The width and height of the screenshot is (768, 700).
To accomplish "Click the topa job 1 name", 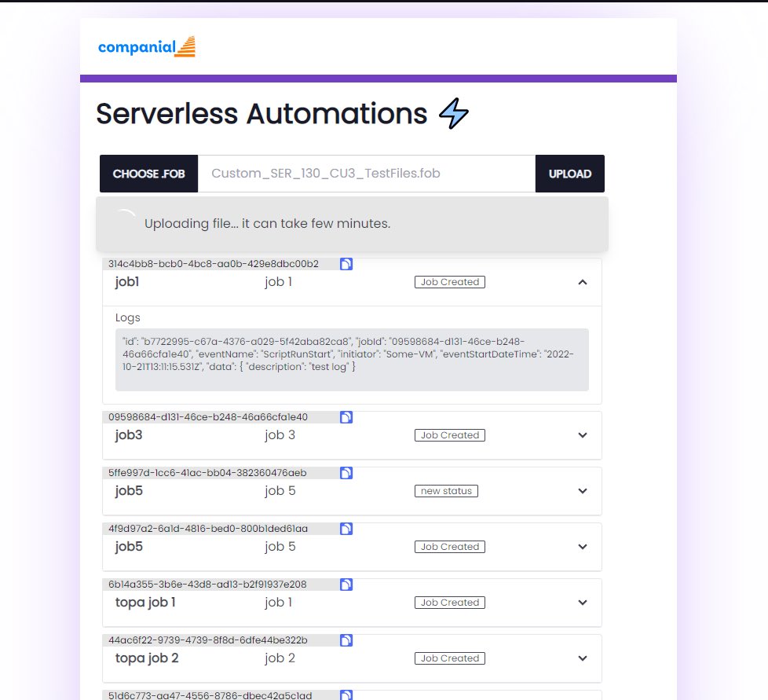I will [x=145, y=603].
